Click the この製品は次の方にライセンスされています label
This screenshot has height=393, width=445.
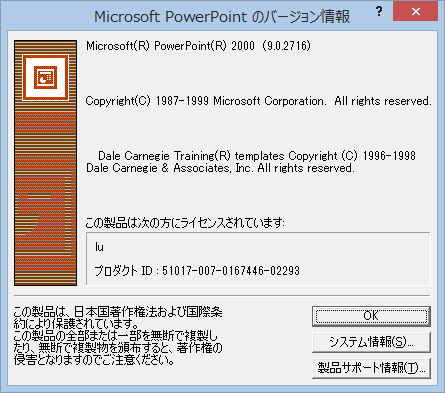point(185,222)
